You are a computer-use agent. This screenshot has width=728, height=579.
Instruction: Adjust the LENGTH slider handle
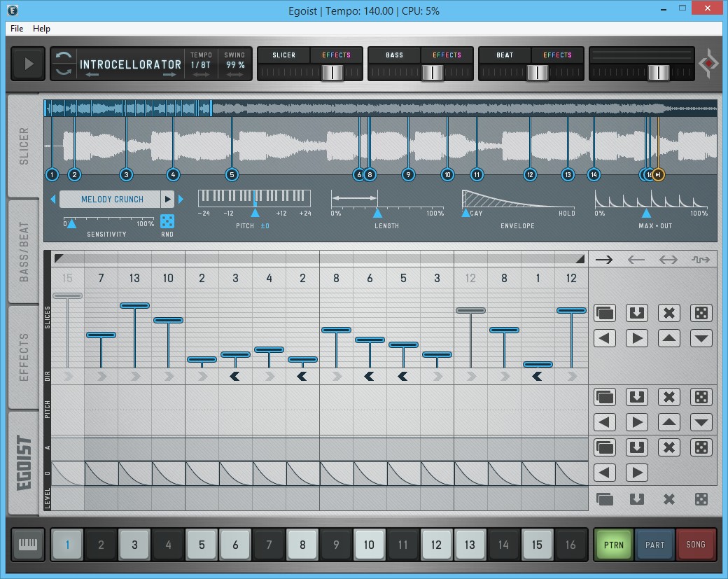click(377, 213)
